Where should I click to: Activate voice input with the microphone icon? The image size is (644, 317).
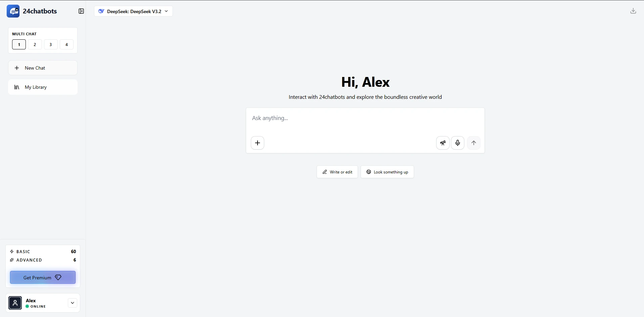(x=457, y=143)
